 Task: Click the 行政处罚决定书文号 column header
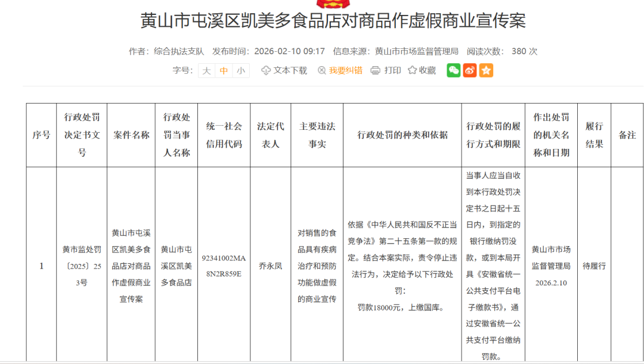pyautogui.click(x=82, y=135)
